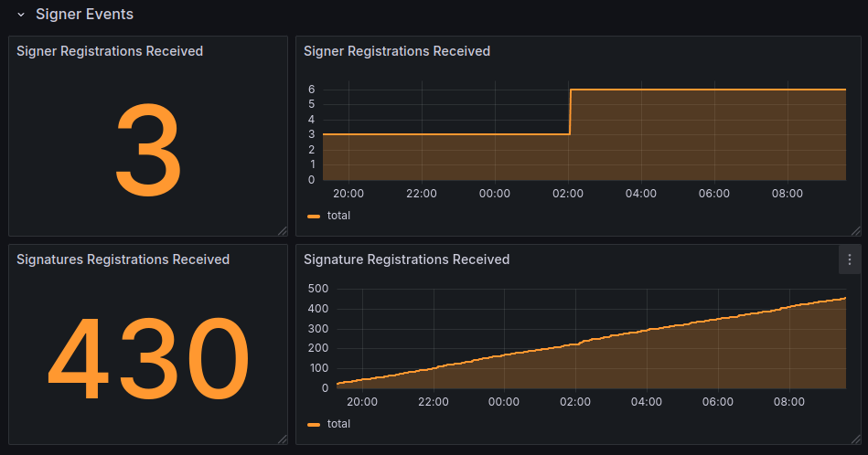Click the Signatures Registrations Received stat panel title
The height and width of the screenshot is (455, 868).
pos(123,259)
